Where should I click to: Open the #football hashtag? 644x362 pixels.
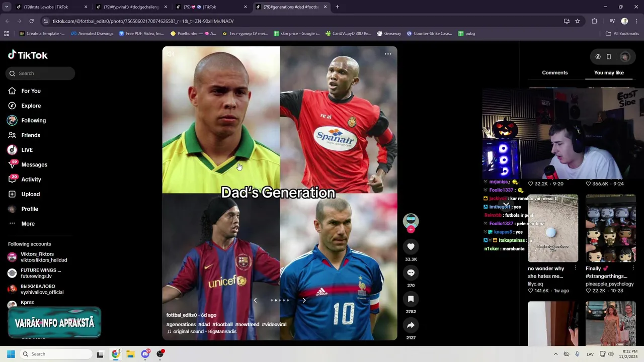coord(222,325)
